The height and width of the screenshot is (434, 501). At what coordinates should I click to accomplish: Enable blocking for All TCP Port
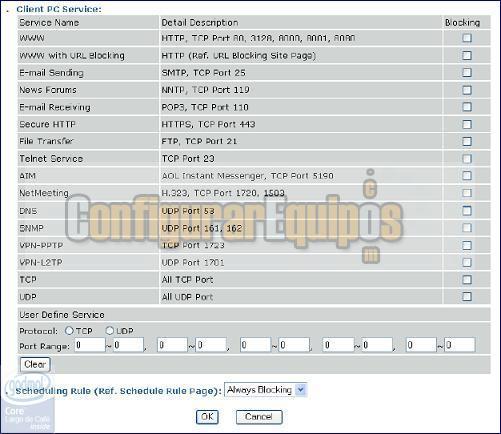(x=467, y=279)
